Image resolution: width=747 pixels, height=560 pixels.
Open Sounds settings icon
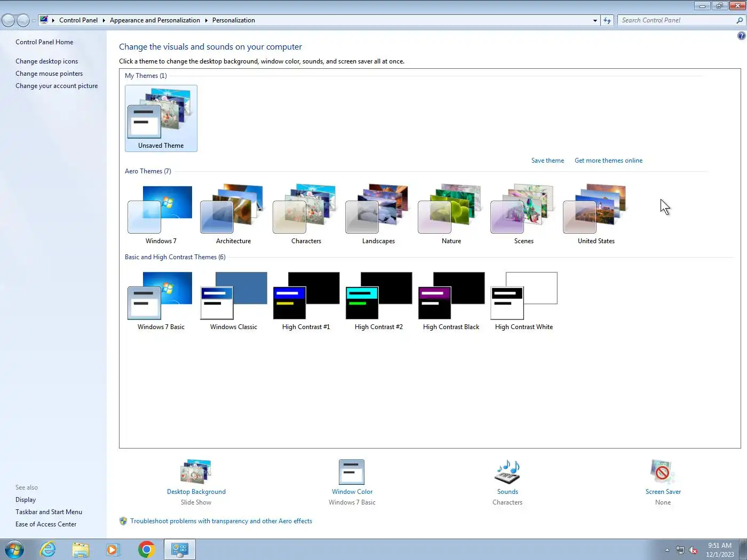(x=507, y=471)
